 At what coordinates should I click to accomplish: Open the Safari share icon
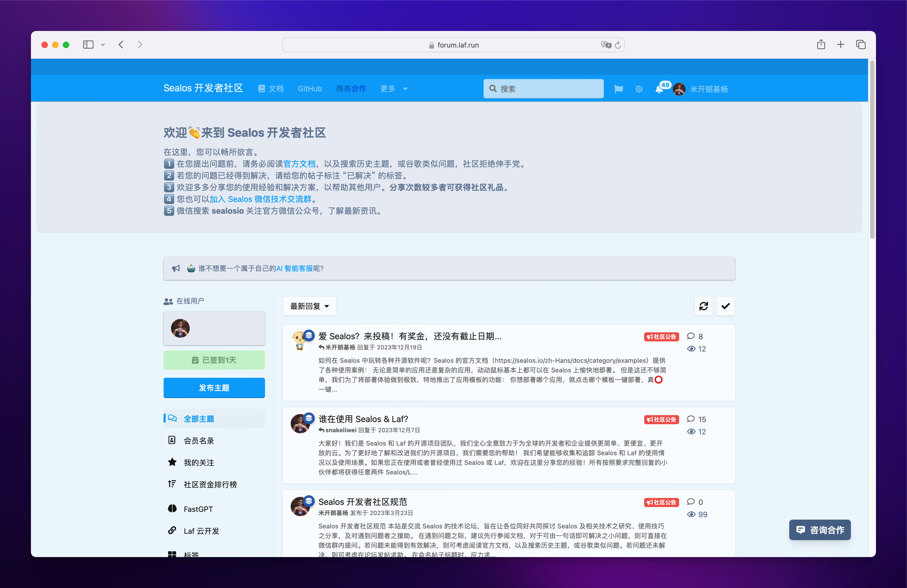pyautogui.click(x=821, y=44)
